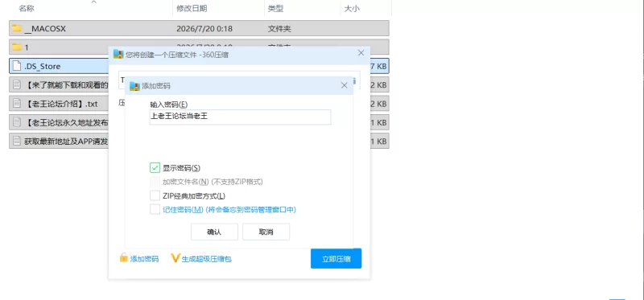Close the 添加密码 dialog
Image resolution: width=644 pixels, height=300 pixels.
(345, 85)
